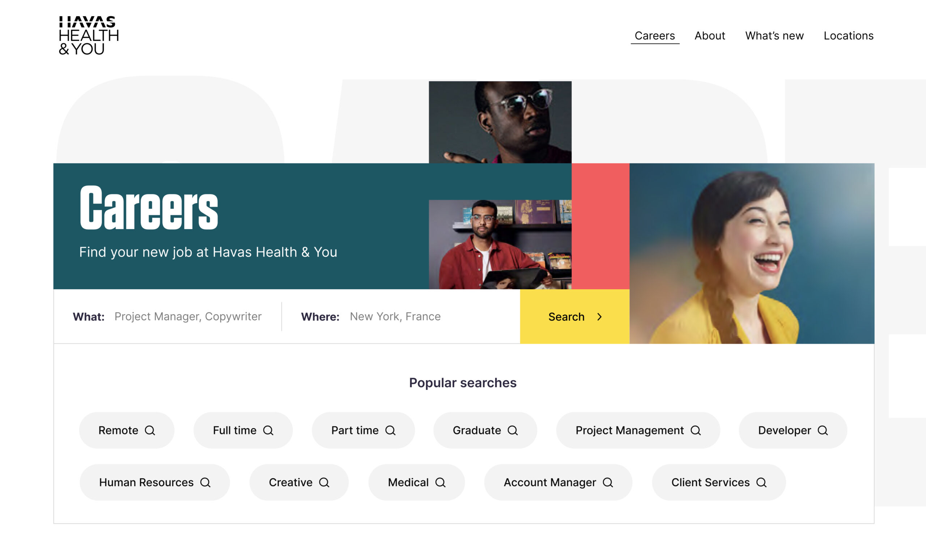Click magnifier icon on Full time chip
926x560 pixels.
tap(268, 431)
